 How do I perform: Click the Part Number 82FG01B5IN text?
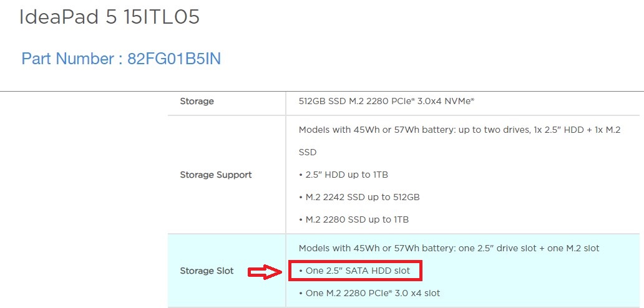pos(121,59)
